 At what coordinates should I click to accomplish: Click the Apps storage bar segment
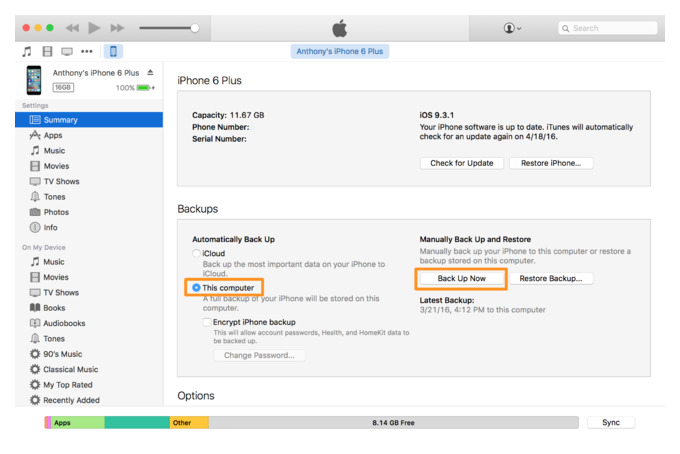pos(78,423)
